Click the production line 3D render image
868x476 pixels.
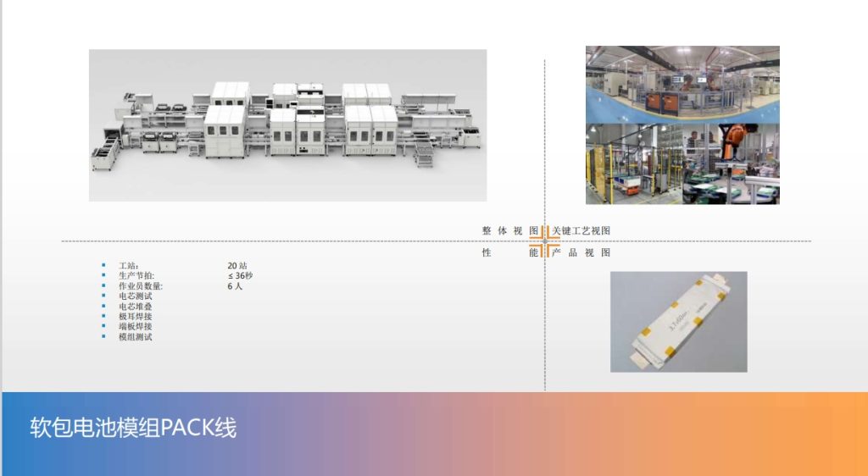[x=288, y=125]
